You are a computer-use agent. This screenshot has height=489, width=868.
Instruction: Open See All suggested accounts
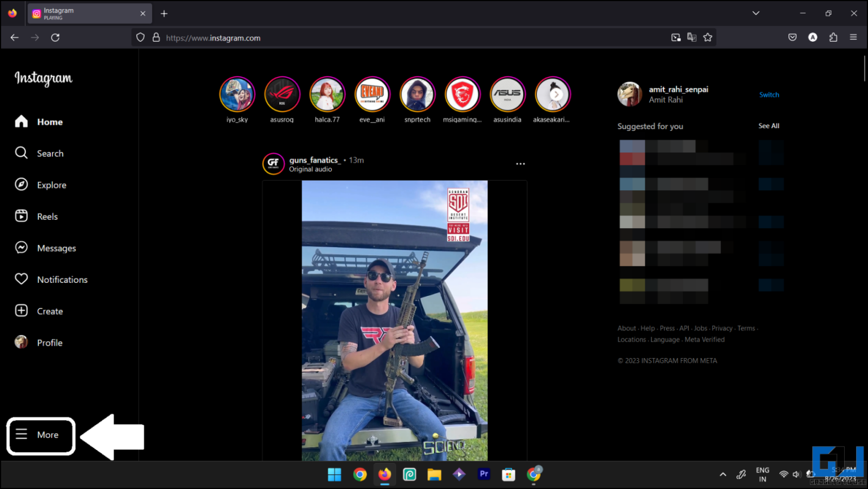pyautogui.click(x=769, y=126)
